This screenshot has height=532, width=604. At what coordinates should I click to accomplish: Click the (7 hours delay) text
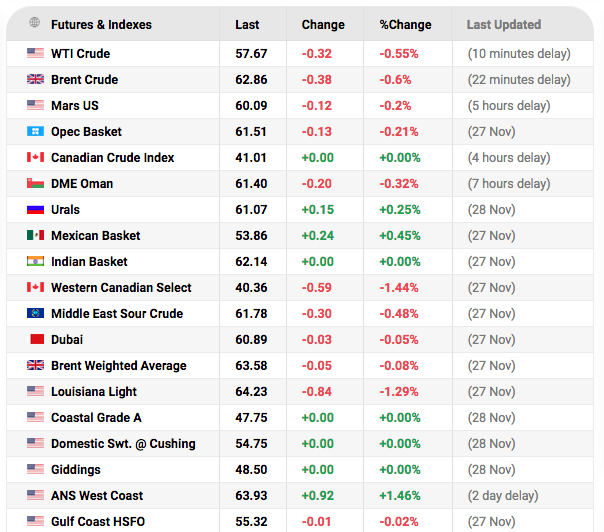pos(509,184)
